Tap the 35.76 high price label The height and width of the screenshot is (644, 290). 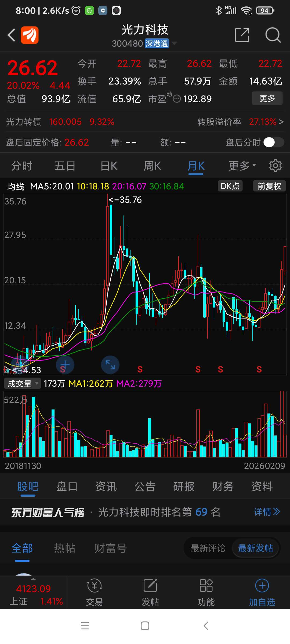(125, 200)
